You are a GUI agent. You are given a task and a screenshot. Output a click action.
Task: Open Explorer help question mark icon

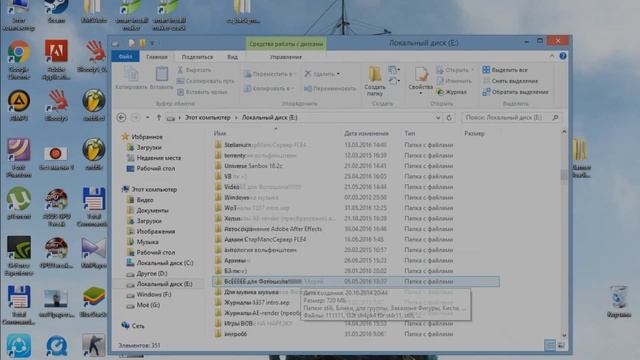coord(563,56)
